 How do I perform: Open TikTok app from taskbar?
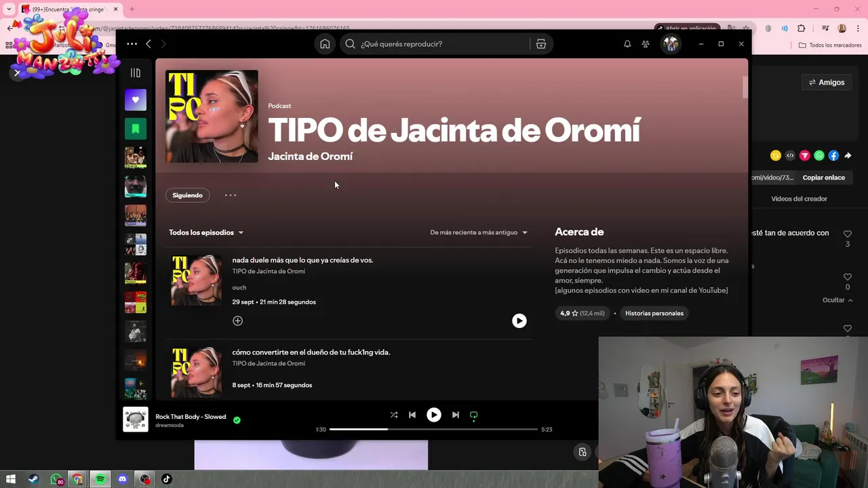point(167,479)
